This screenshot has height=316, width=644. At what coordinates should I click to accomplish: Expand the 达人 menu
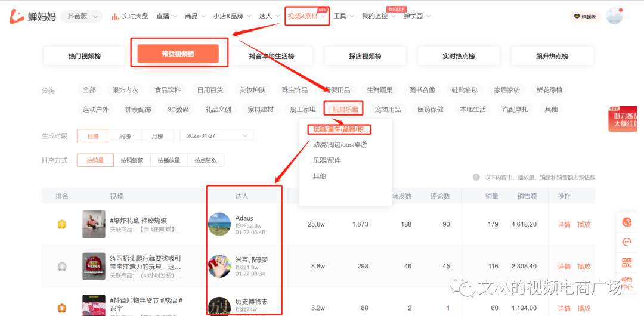[x=270, y=17]
